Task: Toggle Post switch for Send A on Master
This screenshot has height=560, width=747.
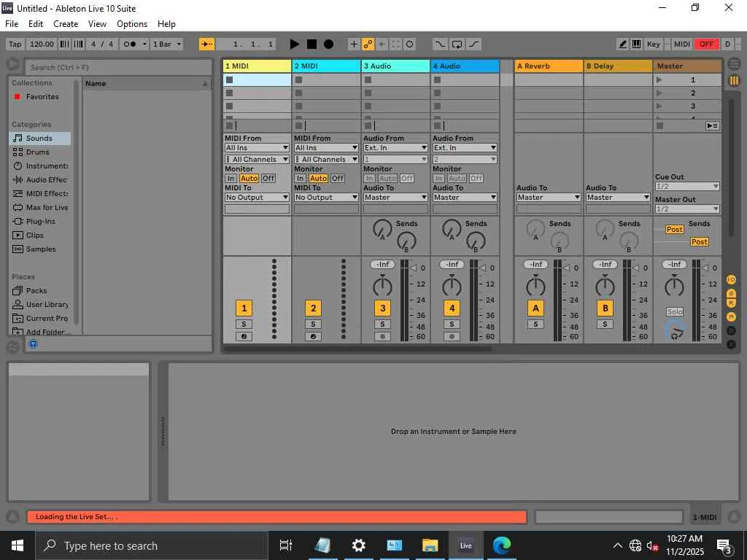Action: click(674, 230)
